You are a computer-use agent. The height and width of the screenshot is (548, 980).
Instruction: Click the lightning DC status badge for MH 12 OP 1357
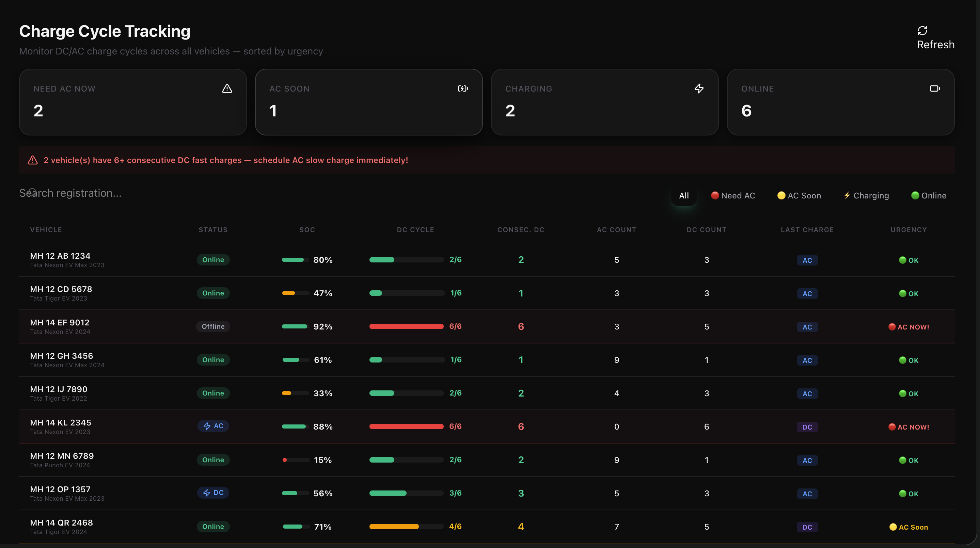[x=213, y=493]
